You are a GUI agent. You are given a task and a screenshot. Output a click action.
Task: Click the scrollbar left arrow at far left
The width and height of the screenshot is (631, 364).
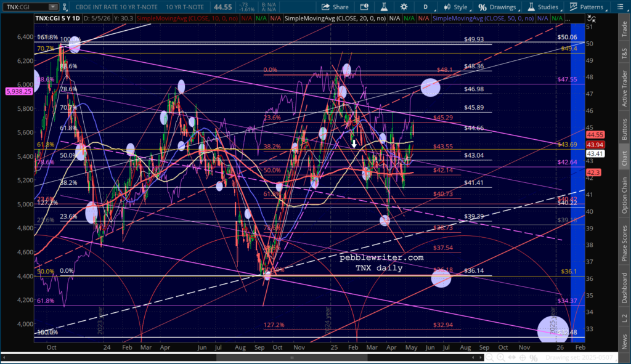click(4, 357)
